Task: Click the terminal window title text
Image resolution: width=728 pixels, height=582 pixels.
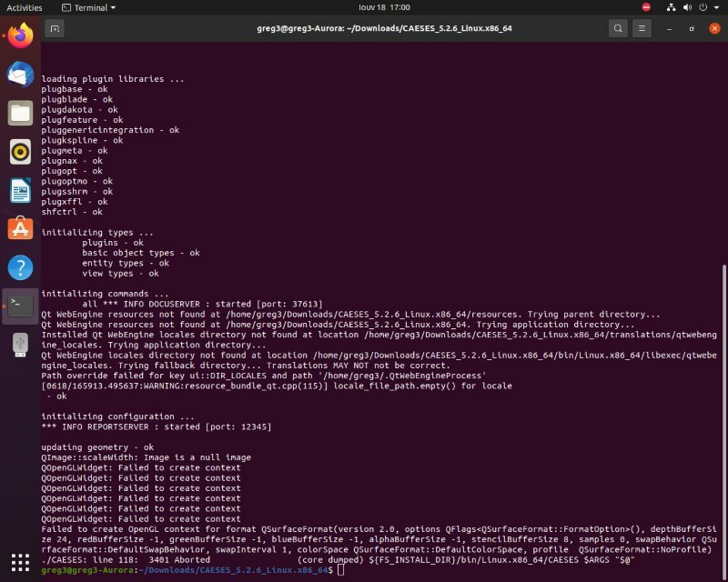Action: (x=384, y=28)
